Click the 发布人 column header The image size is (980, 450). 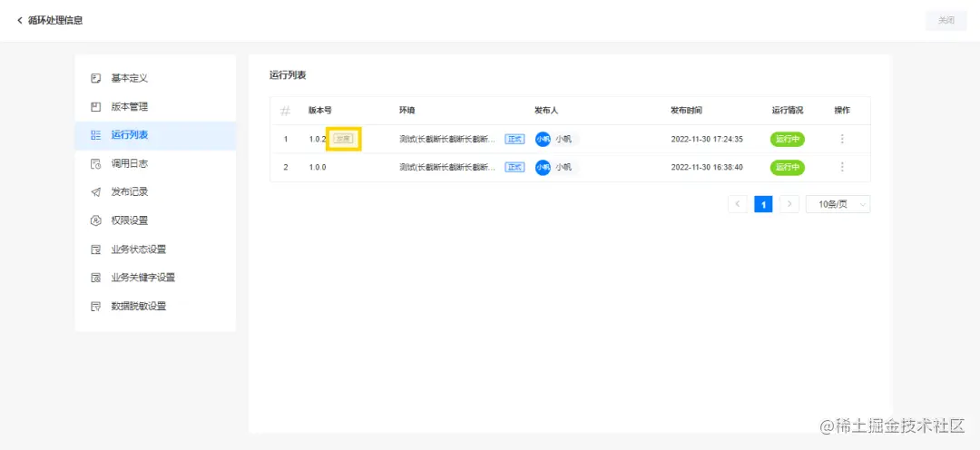point(546,110)
